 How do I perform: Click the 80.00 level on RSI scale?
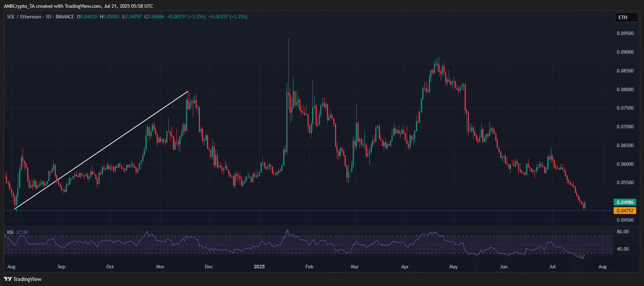click(622, 232)
